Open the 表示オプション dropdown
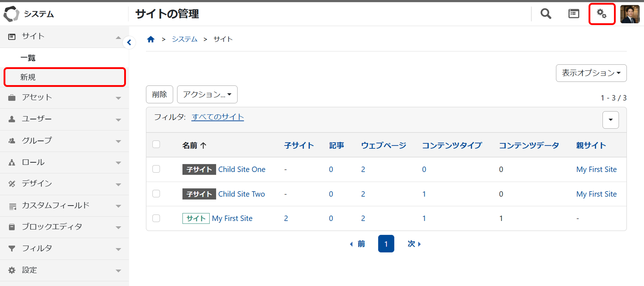644x286 pixels. (591, 73)
